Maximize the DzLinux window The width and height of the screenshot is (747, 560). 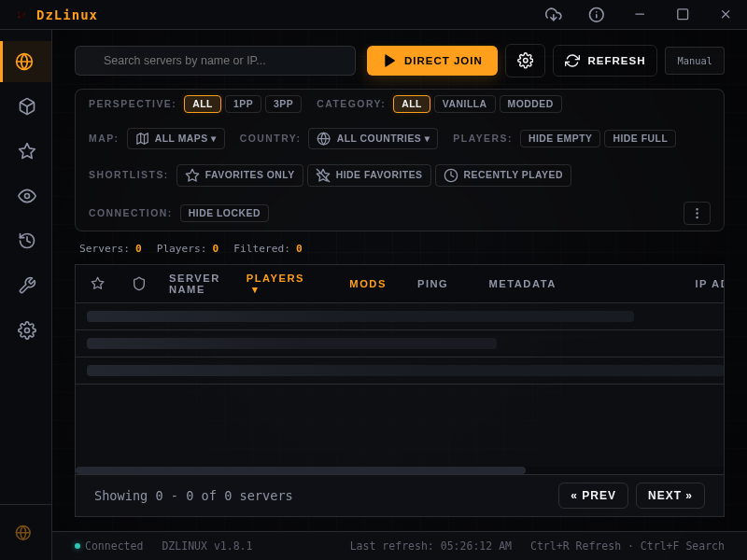pos(683,15)
